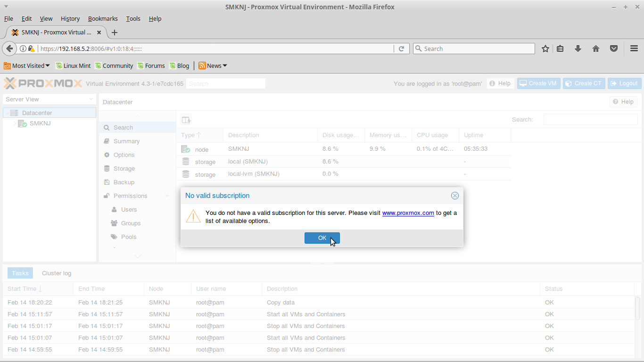Screen dimensions: 644x362
Task: Sort tasks by Start Time column
Action: point(38,289)
